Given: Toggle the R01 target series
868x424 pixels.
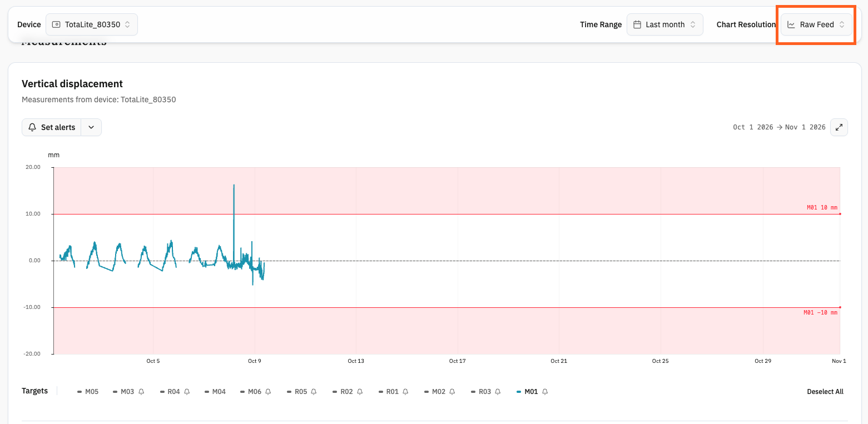Looking at the screenshot, I should [388, 392].
